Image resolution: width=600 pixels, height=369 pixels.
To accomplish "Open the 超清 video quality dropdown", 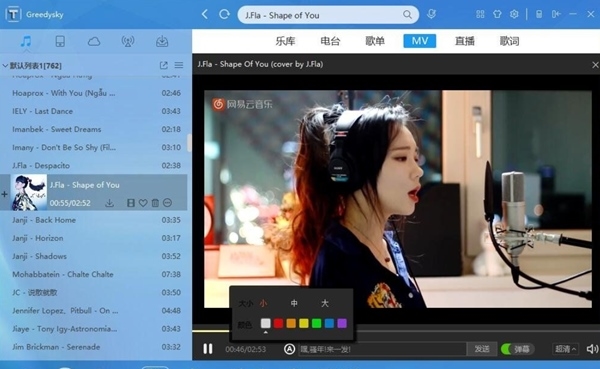I will pos(565,349).
